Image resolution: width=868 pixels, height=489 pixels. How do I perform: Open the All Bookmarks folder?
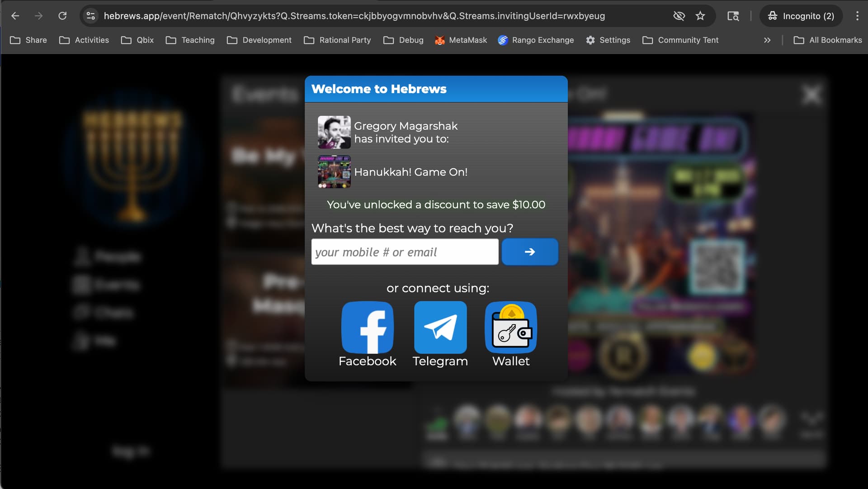coord(828,40)
